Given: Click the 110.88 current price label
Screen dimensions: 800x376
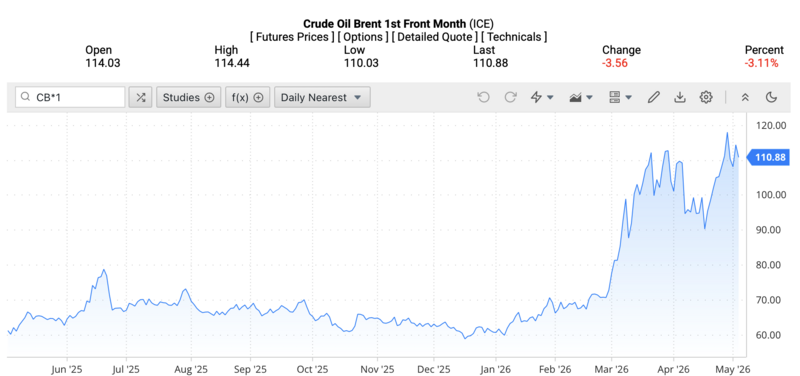Looking at the screenshot, I should (769, 158).
